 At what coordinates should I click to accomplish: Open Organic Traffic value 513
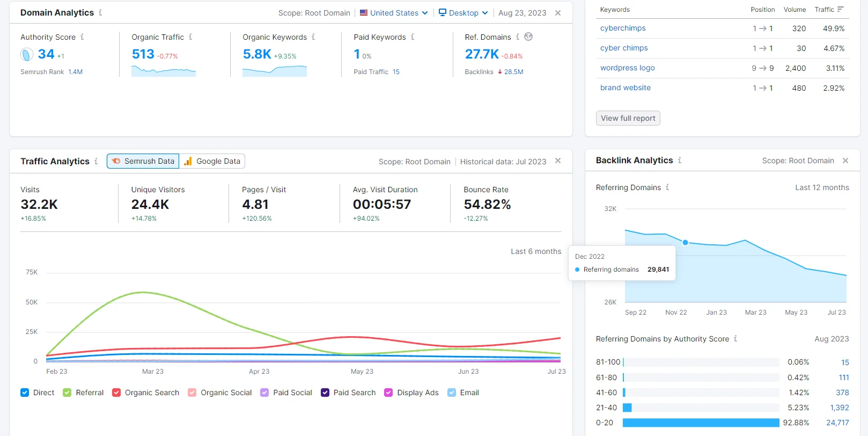click(143, 54)
